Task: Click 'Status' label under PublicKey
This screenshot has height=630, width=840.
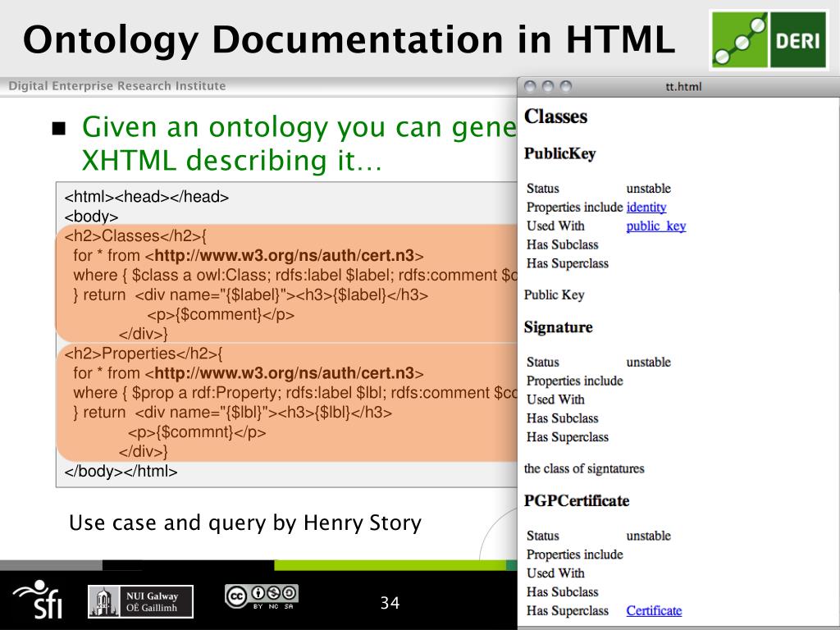Action: (x=543, y=189)
